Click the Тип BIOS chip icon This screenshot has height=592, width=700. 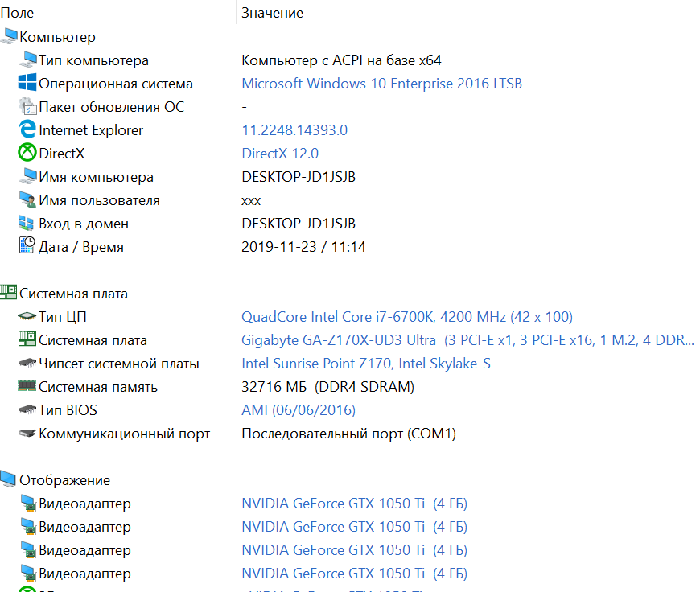(27, 410)
